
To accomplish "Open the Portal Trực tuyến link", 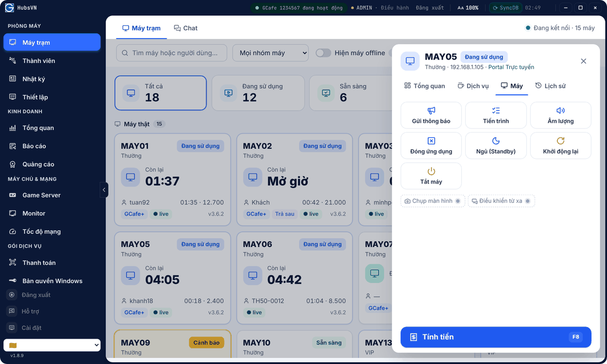I will click(511, 67).
